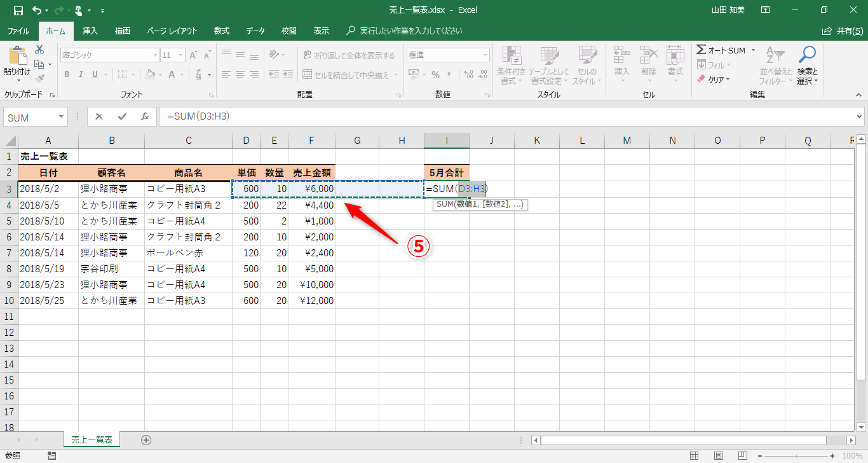
Task: Toggle Underline formatting
Action: pyautogui.click(x=95, y=74)
